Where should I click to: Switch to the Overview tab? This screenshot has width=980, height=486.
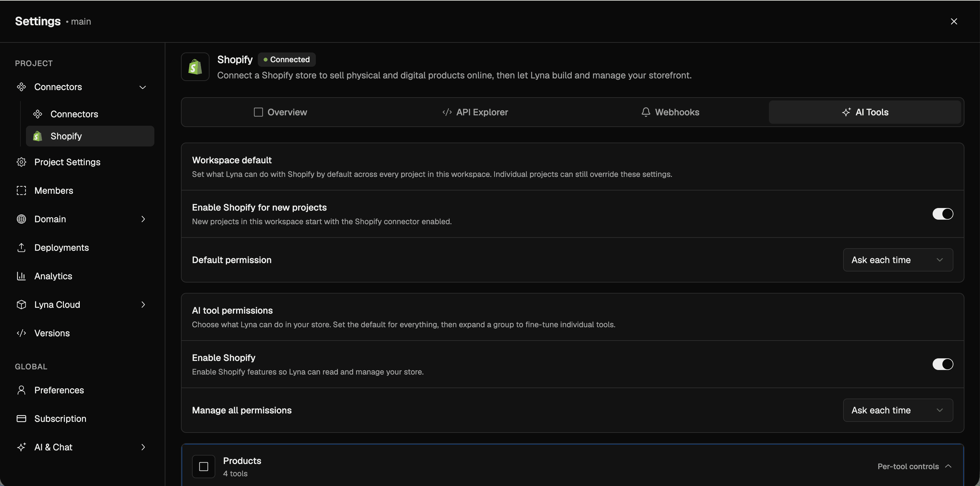tap(281, 112)
